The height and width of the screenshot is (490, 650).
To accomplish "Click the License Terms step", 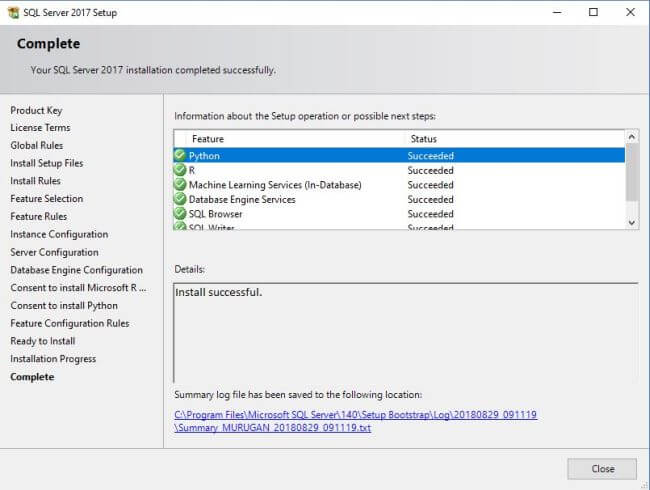I will click(40, 128).
